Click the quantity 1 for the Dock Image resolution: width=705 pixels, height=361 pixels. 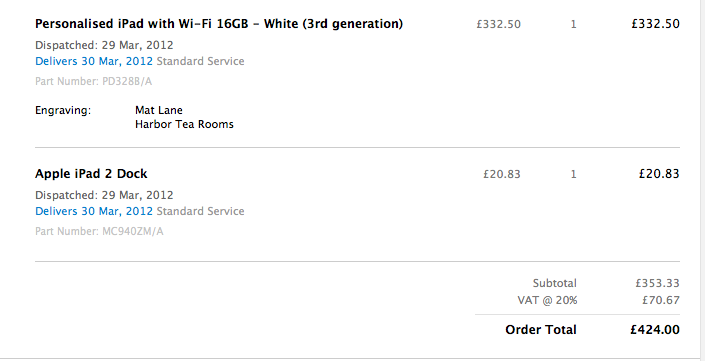[573, 174]
